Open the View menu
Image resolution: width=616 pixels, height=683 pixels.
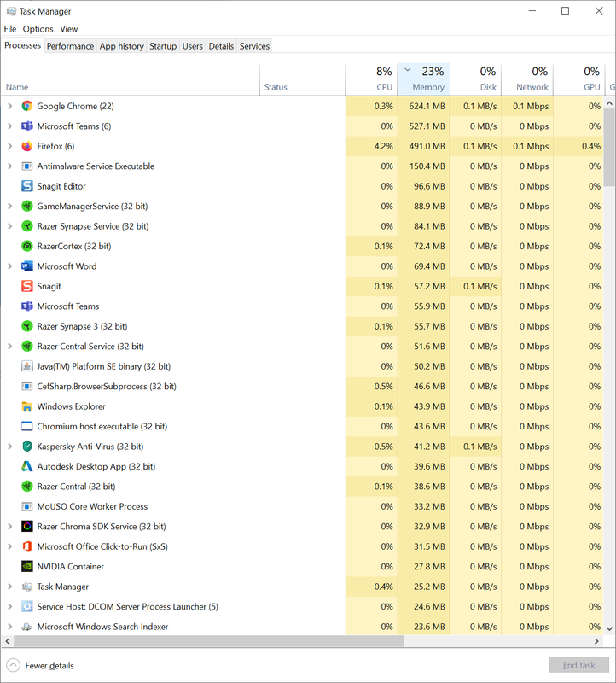(69, 29)
